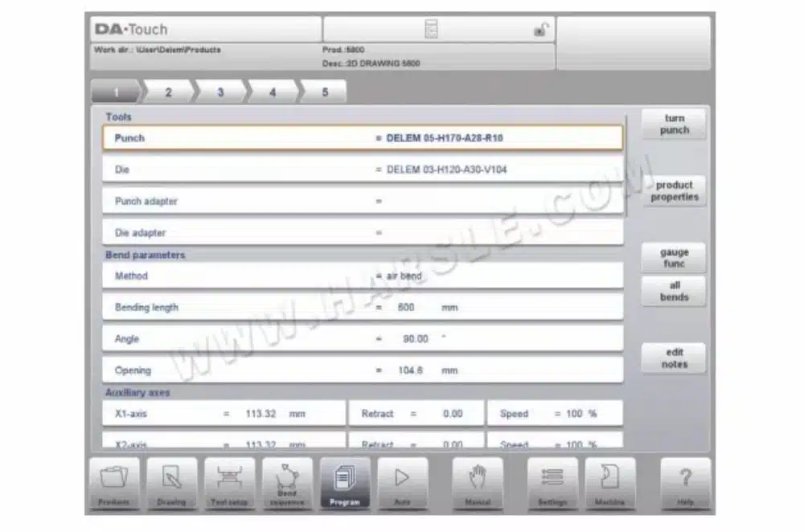The image size is (804, 532).
Task: Click the DA-Touch logo
Action: click(x=131, y=29)
